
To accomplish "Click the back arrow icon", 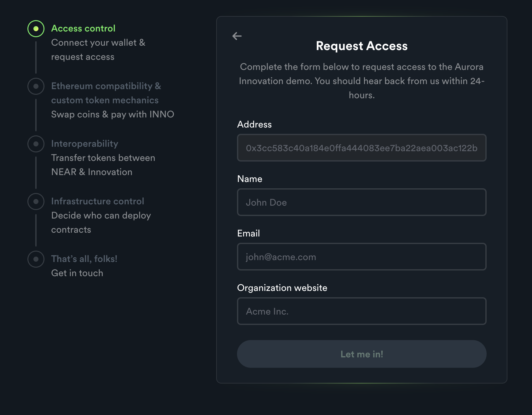I will point(237,36).
